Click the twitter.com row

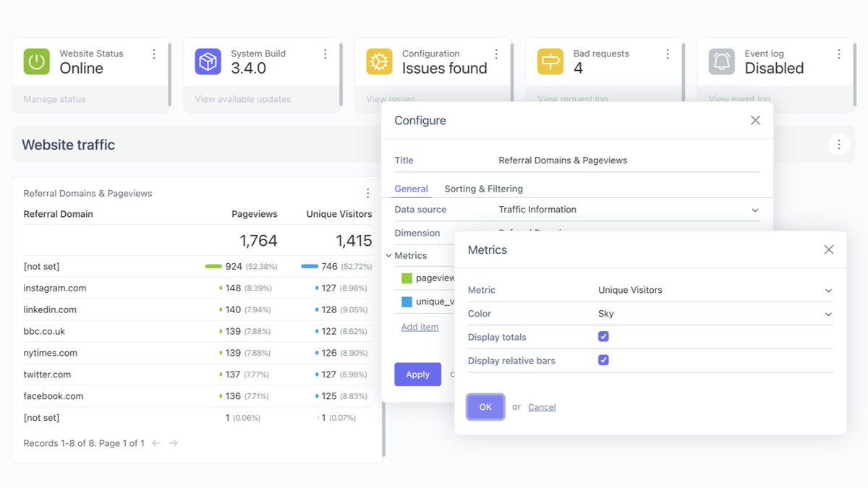[198, 374]
